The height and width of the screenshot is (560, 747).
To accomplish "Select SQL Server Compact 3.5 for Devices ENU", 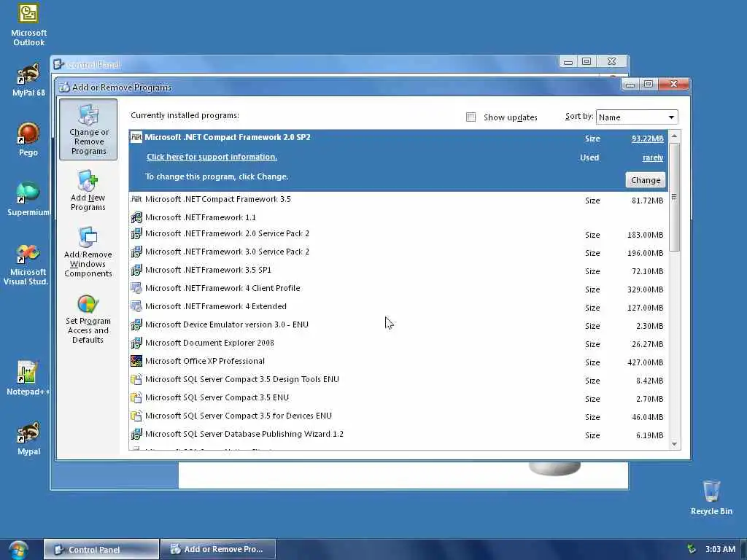I will coord(398,416).
